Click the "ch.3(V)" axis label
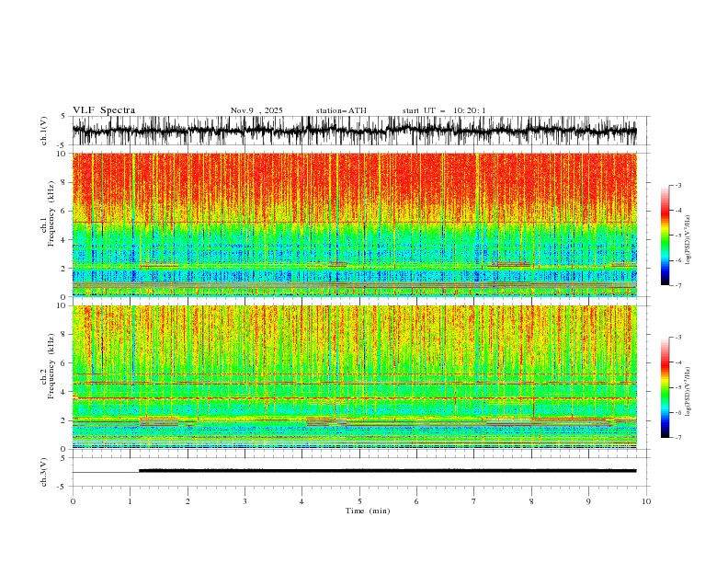 (44, 472)
